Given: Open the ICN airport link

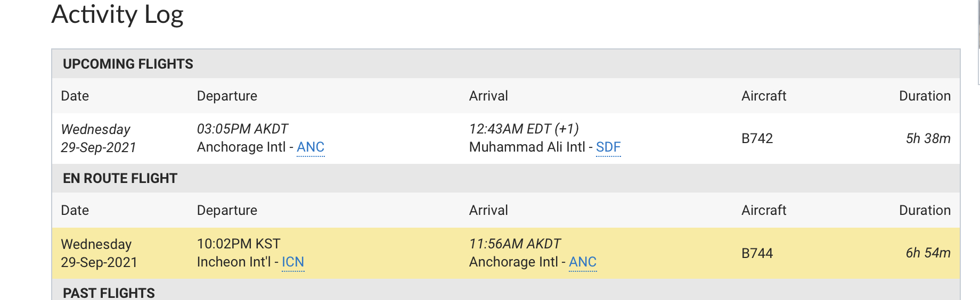Looking at the screenshot, I should (292, 262).
